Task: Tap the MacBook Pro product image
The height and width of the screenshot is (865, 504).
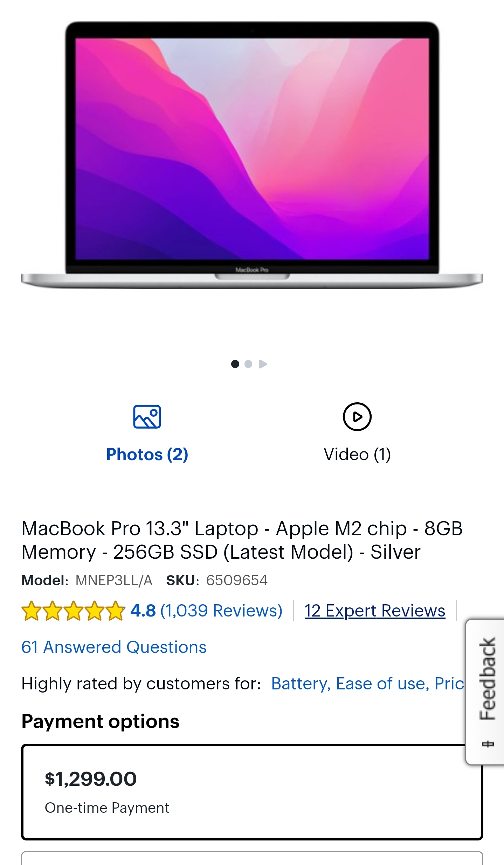Action: [252, 155]
